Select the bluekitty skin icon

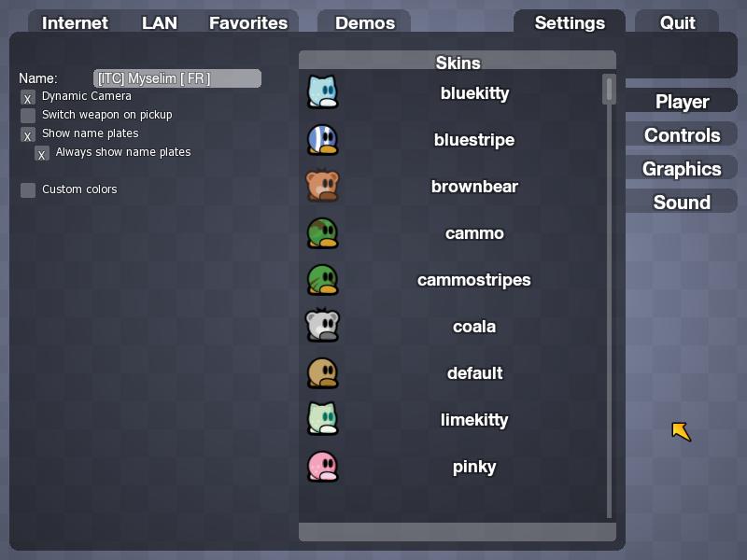pos(322,91)
